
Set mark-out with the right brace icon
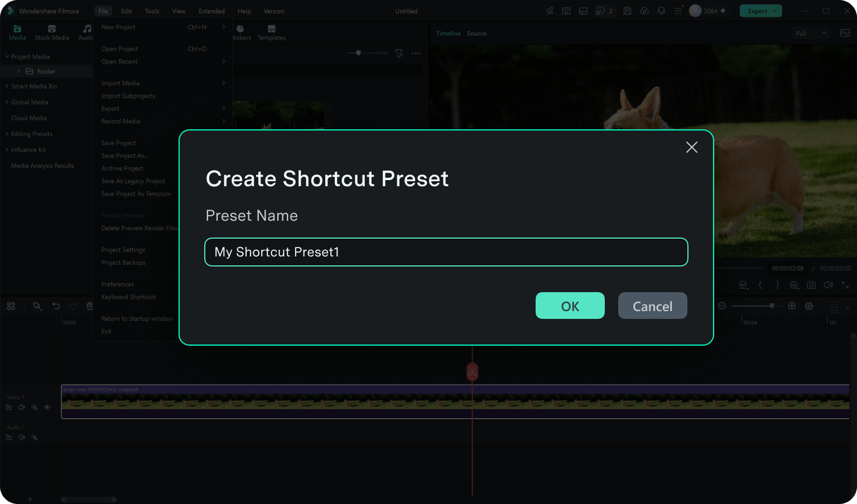777,285
